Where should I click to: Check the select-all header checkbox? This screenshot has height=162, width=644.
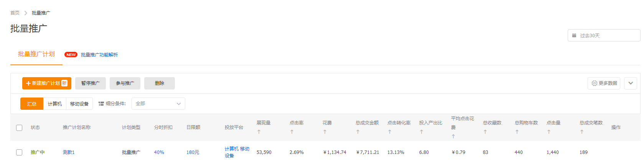click(19, 127)
